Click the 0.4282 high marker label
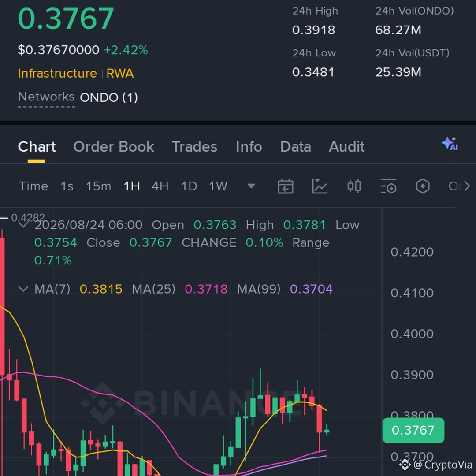Screen dimensions: 476x476 pyautogui.click(x=28, y=218)
